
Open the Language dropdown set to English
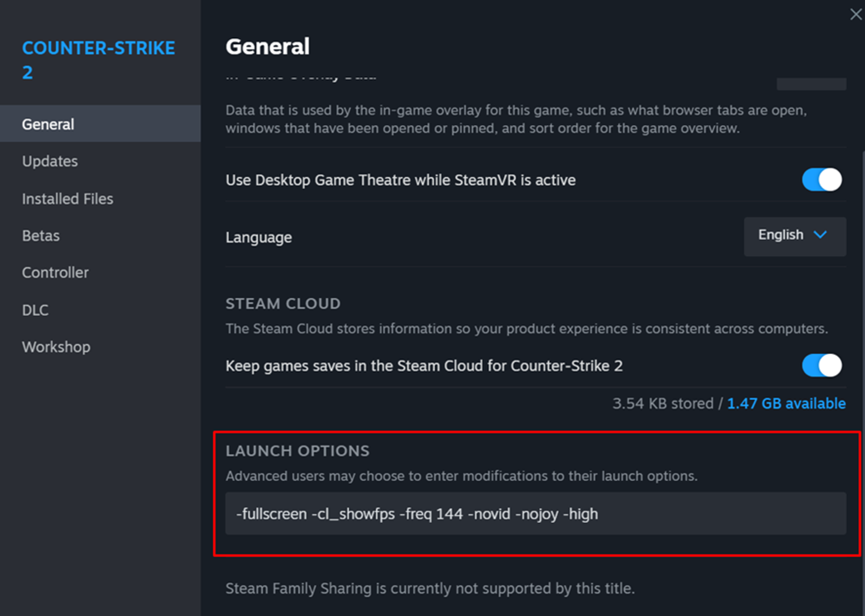[x=794, y=236]
